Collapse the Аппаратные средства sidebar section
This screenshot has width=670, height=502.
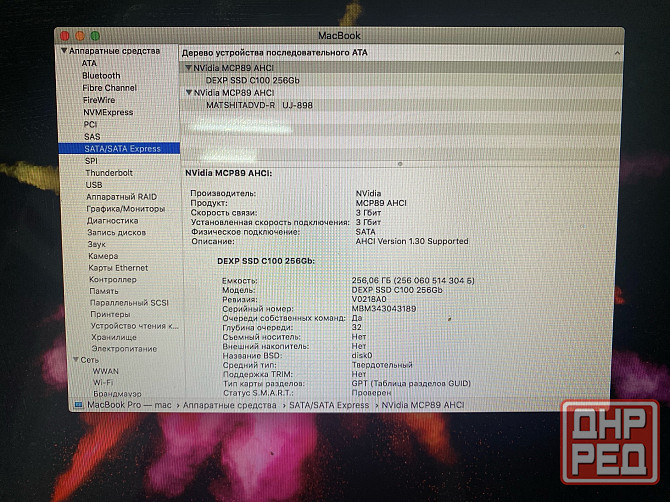click(x=64, y=51)
